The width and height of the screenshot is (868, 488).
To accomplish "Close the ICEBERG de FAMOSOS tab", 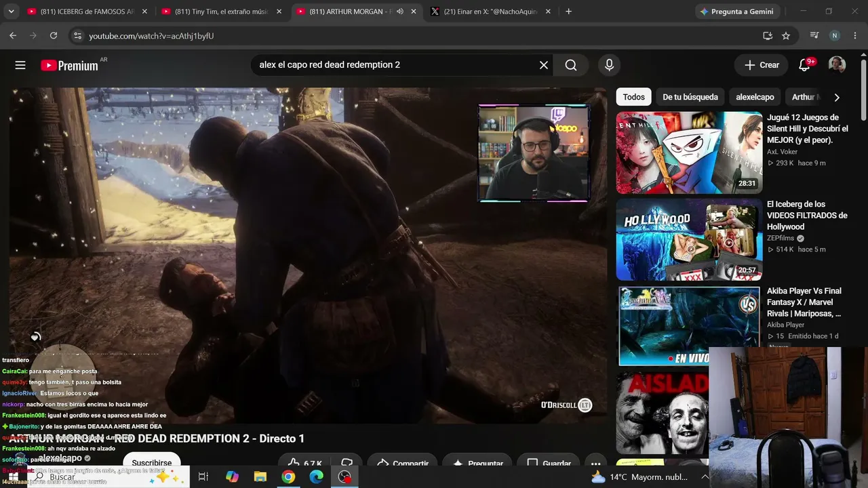I will pos(144,12).
